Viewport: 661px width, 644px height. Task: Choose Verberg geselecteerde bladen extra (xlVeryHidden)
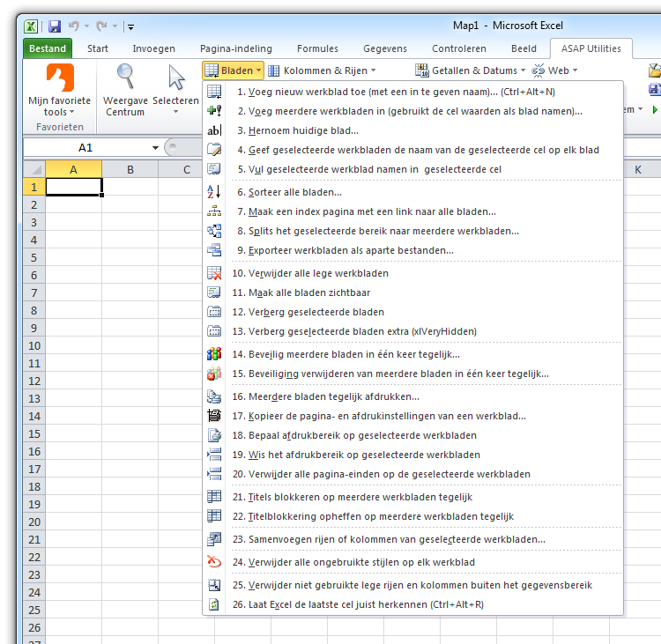413,331
